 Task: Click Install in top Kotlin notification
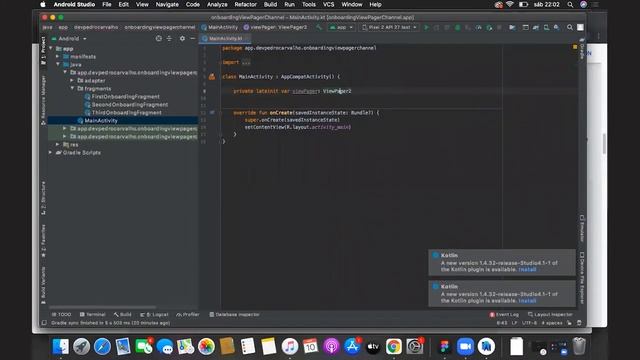click(527, 269)
